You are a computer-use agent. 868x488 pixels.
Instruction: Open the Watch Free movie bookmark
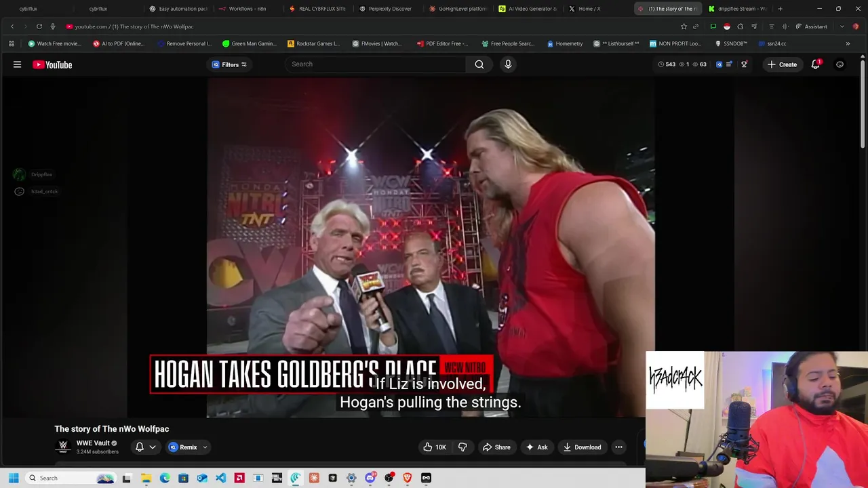coord(54,43)
